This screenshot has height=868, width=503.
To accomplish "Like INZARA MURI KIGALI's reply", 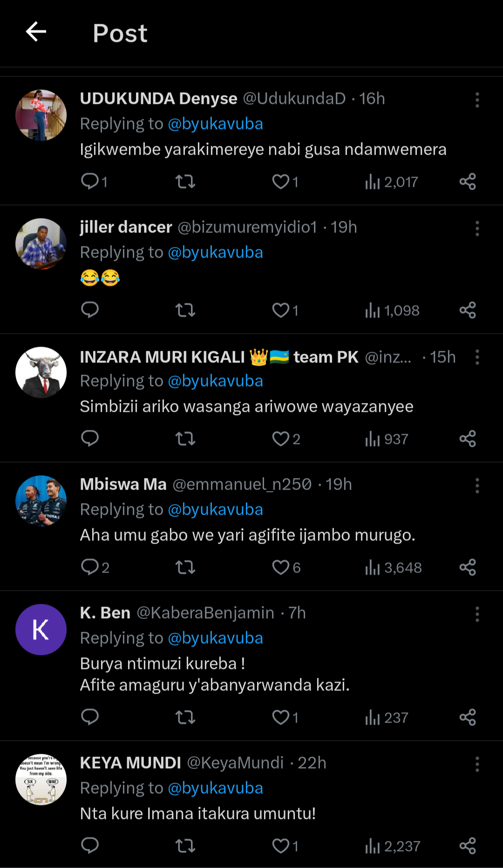I will (281, 439).
